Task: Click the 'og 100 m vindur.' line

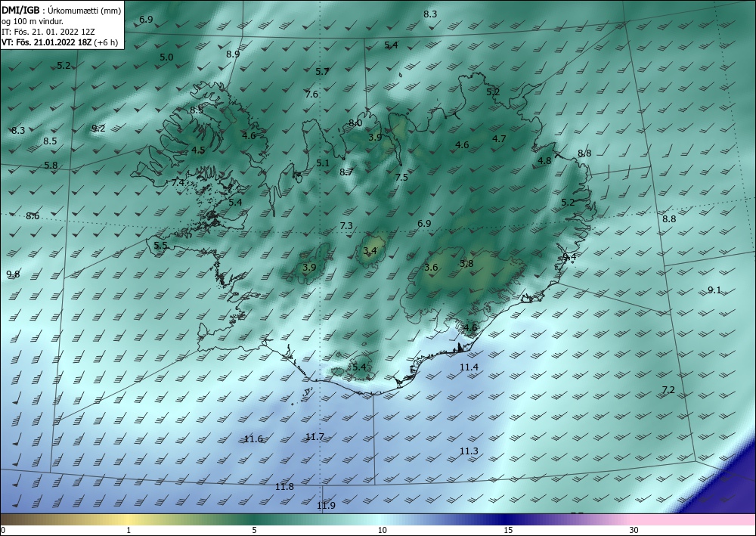Action: click(x=33, y=21)
